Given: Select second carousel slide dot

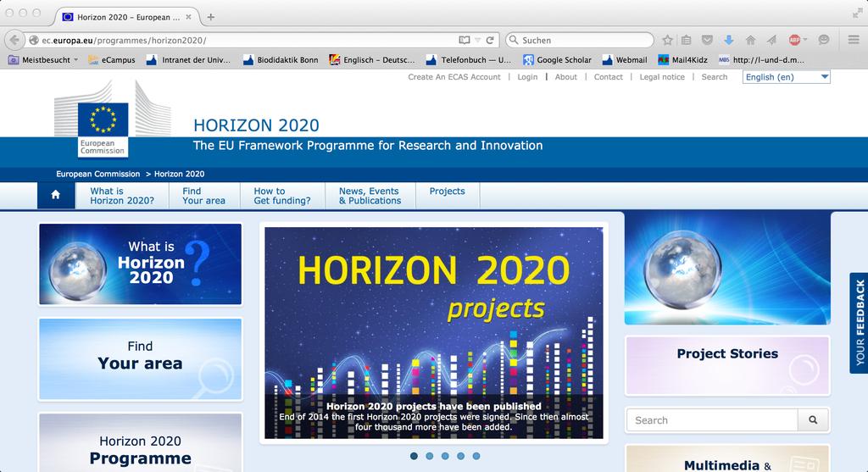Looking at the screenshot, I should (x=430, y=456).
